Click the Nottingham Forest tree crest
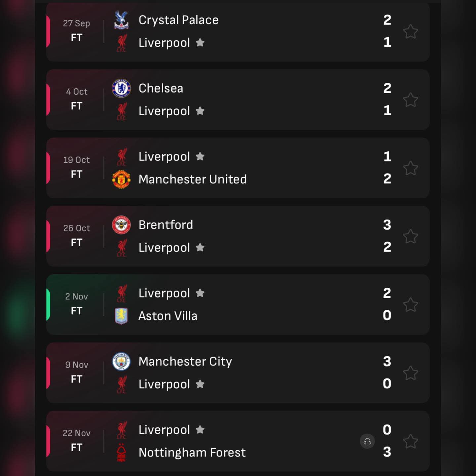Image resolution: width=476 pixels, height=476 pixels. [x=121, y=452]
